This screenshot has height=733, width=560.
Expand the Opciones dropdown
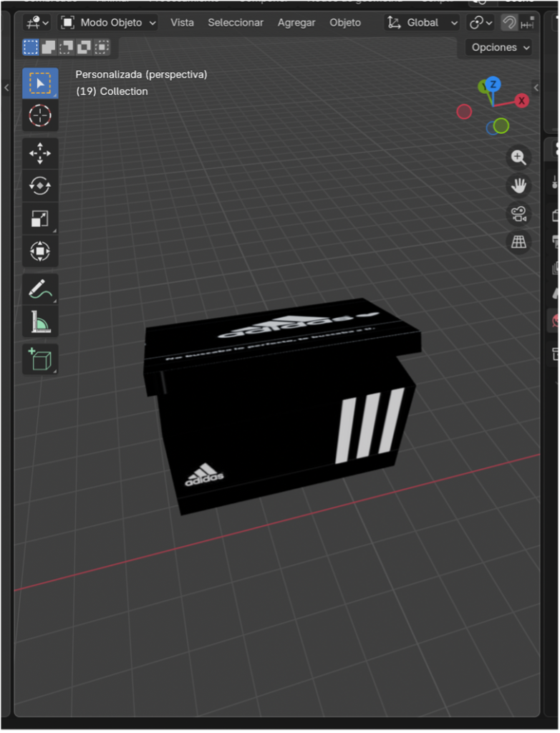pyautogui.click(x=499, y=47)
